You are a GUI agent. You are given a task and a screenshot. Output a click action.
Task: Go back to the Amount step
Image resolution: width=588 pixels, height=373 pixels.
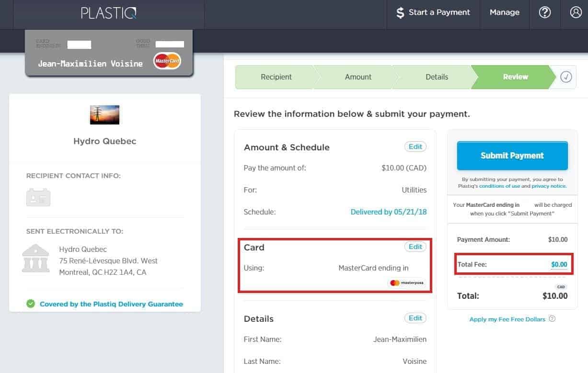pyautogui.click(x=358, y=77)
